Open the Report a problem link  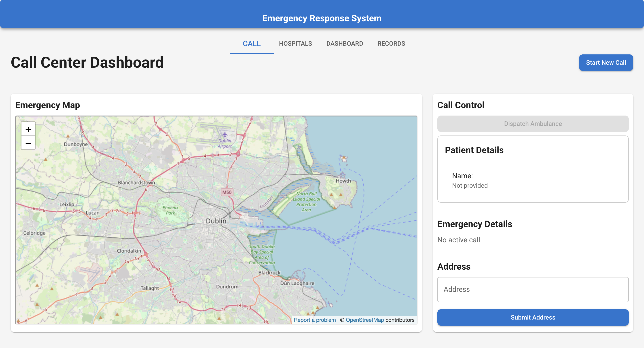point(314,320)
